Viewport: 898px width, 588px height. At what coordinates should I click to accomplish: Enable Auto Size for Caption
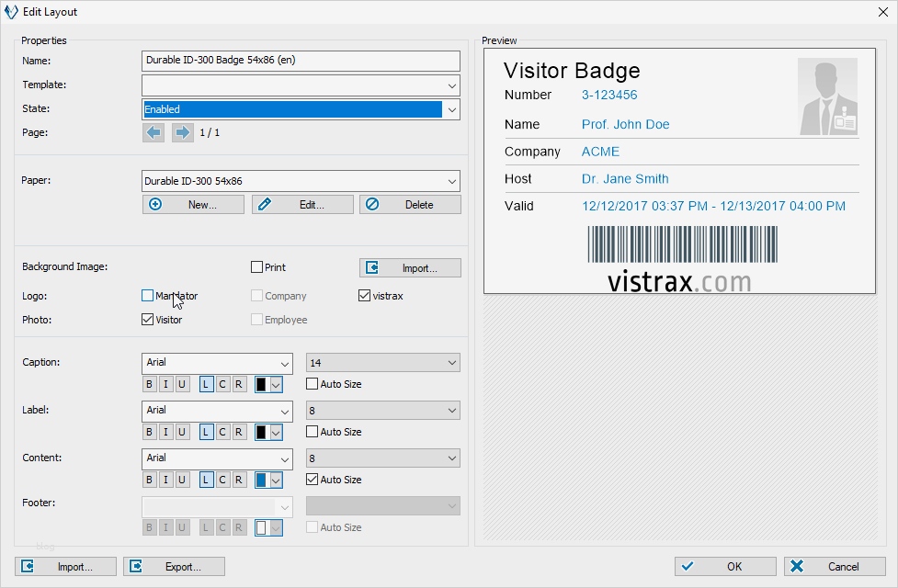(x=313, y=384)
